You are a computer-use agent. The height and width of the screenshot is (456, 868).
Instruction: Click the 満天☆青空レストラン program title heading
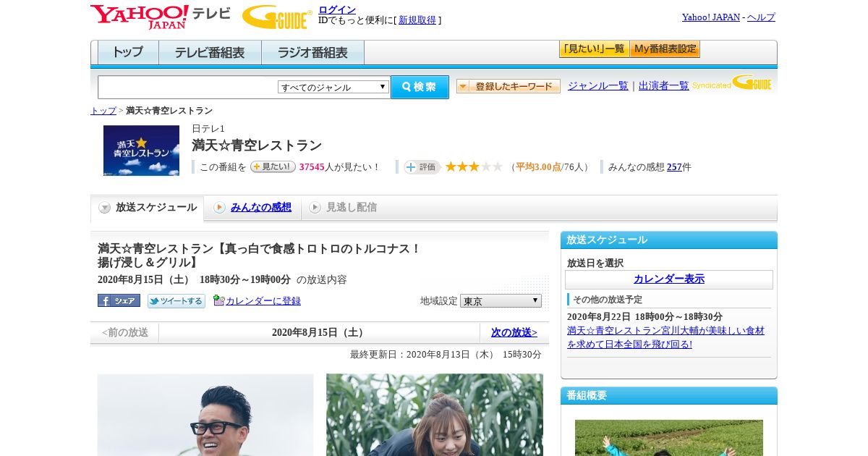click(257, 145)
